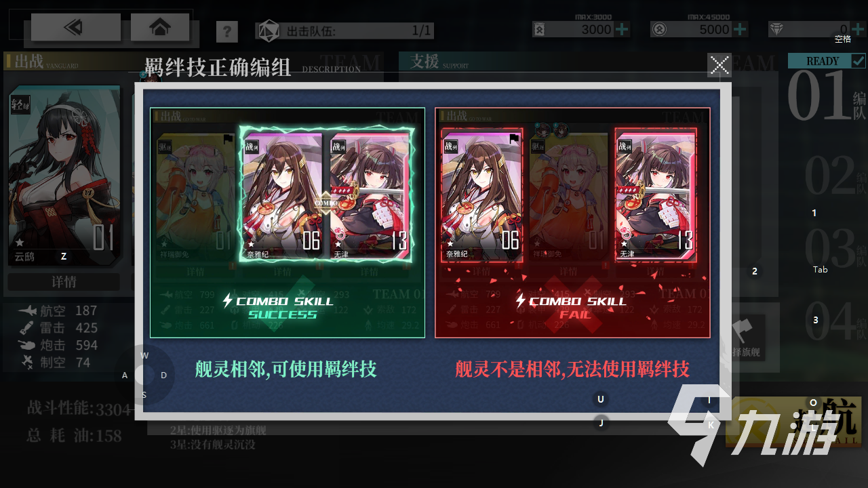Click the back arrow button

tap(76, 27)
